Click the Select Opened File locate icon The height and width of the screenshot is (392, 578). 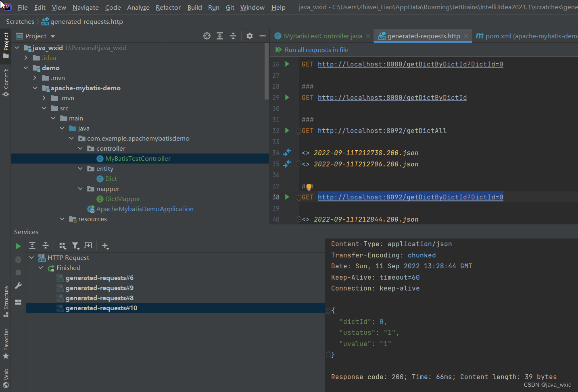(x=207, y=36)
